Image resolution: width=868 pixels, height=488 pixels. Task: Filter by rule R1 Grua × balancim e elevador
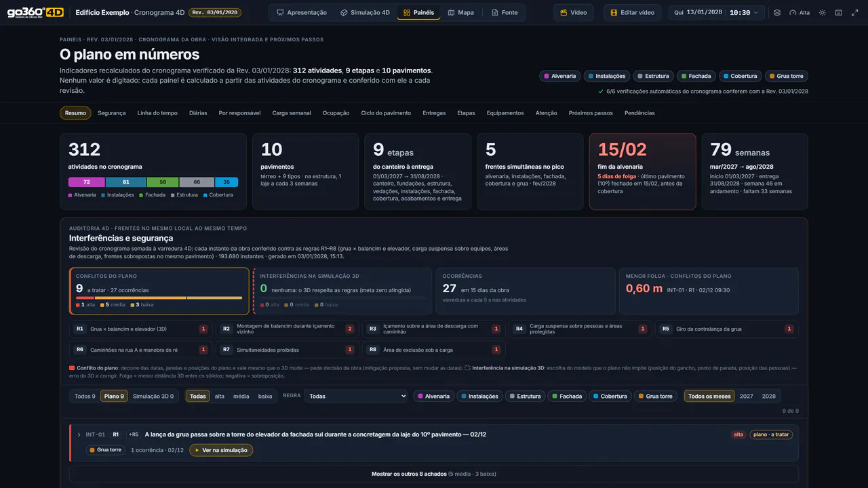(x=140, y=329)
